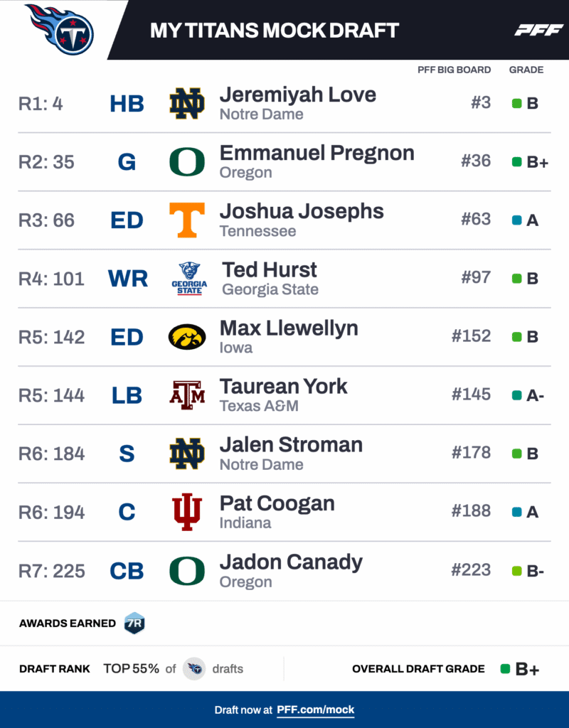Select player name Ted Hurst
The width and height of the screenshot is (569, 728).
click(x=270, y=269)
